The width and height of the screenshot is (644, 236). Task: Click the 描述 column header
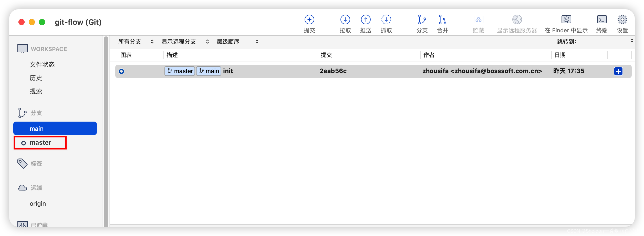(x=172, y=55)
